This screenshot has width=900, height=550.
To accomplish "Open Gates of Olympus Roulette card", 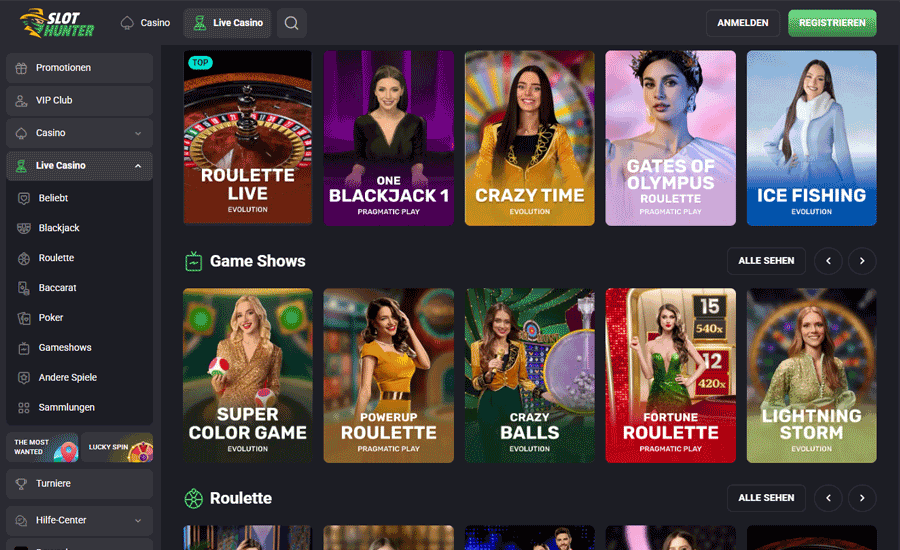I will point(670,138).
